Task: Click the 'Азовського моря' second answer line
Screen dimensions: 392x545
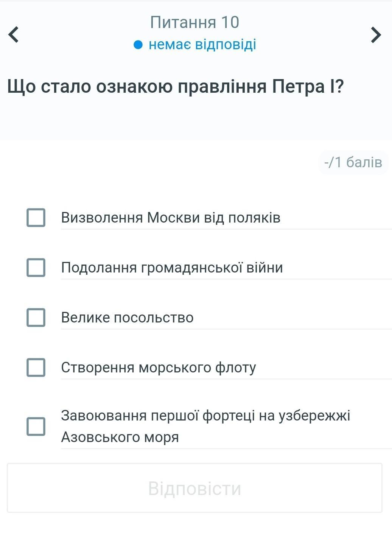Action: (120, 437)
